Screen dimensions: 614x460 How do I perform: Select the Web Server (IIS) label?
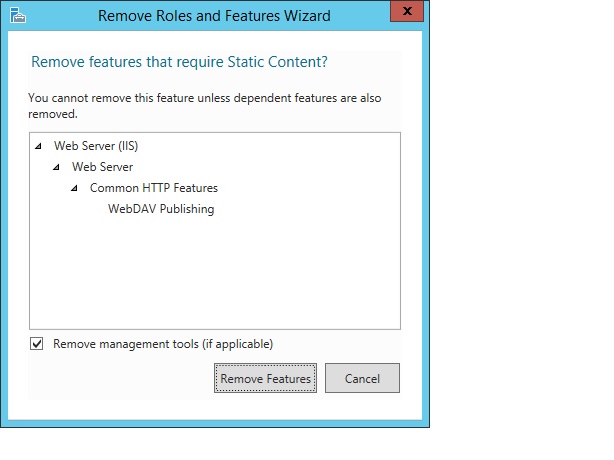96,146
